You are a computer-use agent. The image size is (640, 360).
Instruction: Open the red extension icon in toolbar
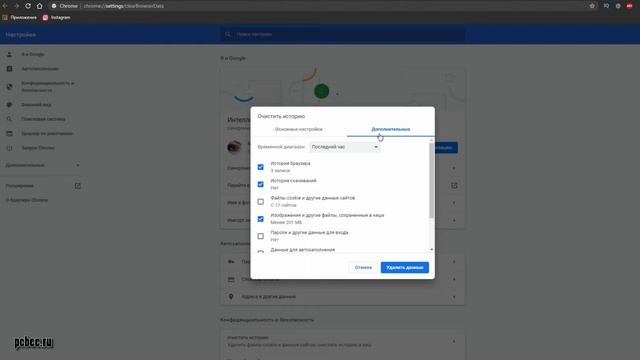click(x=629, y=6)
